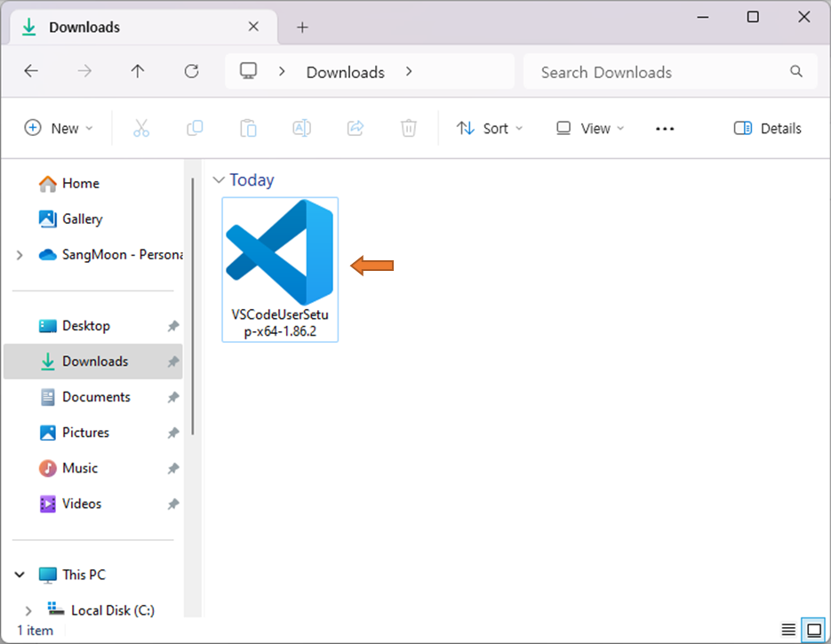This screenshot has height=644, width=831.
Task: Expand the Local Disk (C:) node
Action: click(x=28, y=610)
